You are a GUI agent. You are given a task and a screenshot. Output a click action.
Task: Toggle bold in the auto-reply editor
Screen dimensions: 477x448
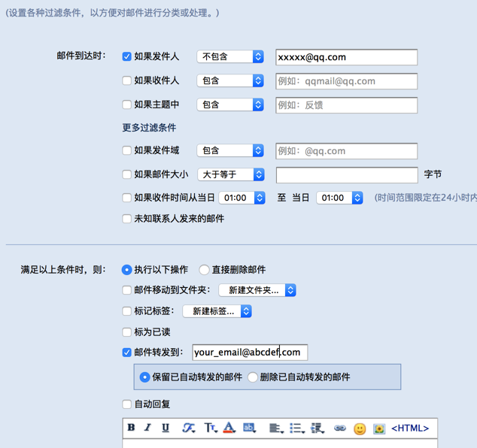tap(131, 428)
